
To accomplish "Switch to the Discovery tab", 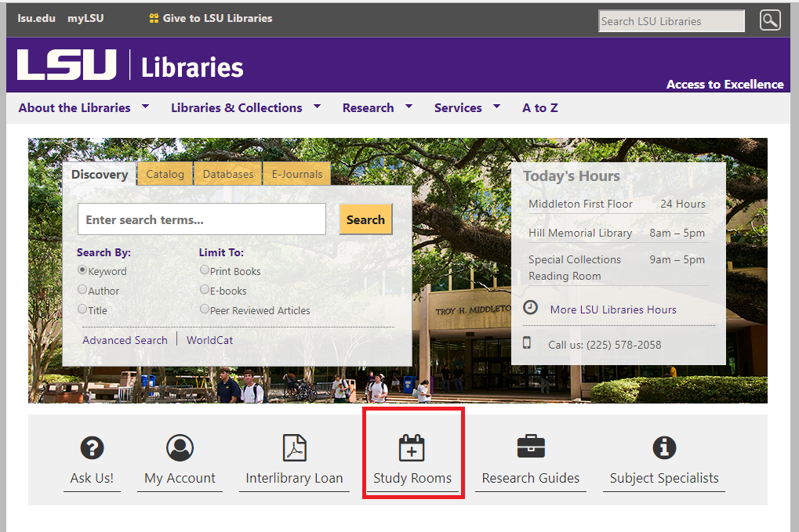I will pyautogui.click(x=100, y=174).
